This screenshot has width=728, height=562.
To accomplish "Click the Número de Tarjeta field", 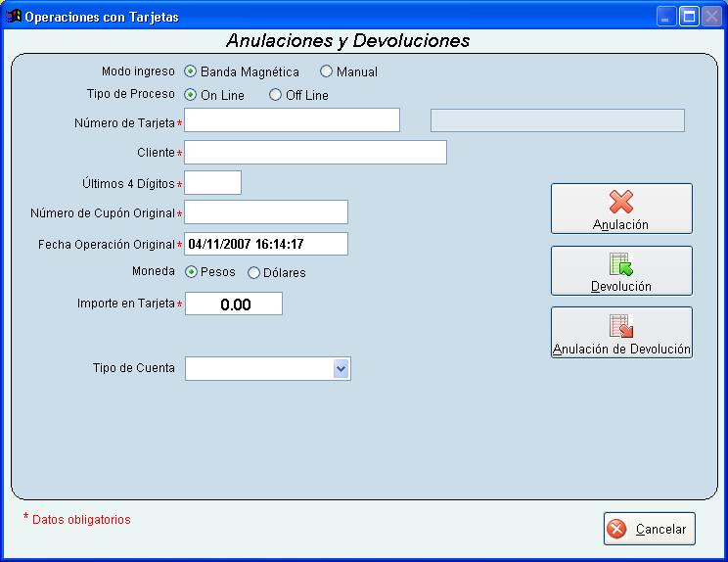I will (293, 120).
